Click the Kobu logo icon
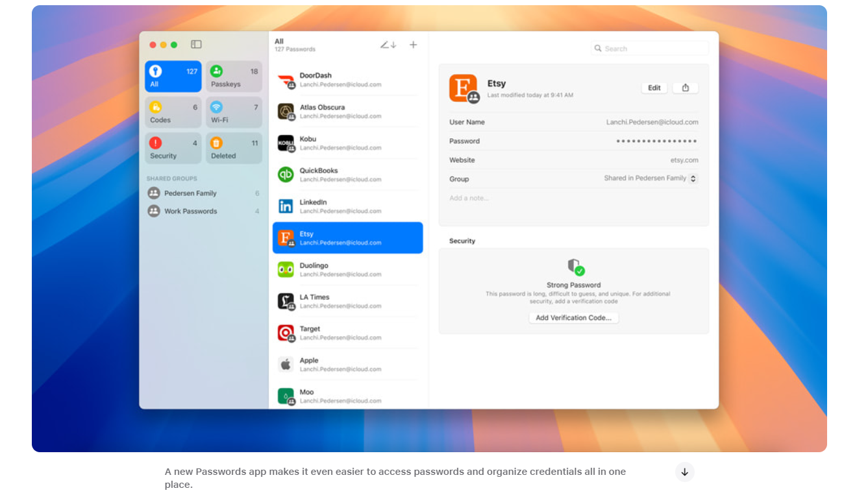 coord(286,143)
